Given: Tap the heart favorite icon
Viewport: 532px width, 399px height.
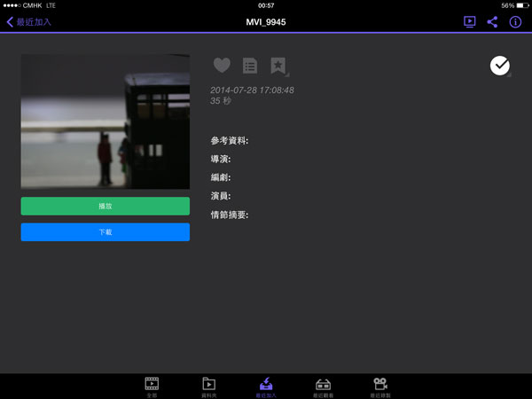Looking at the screenshot, I should coord(222,66).
